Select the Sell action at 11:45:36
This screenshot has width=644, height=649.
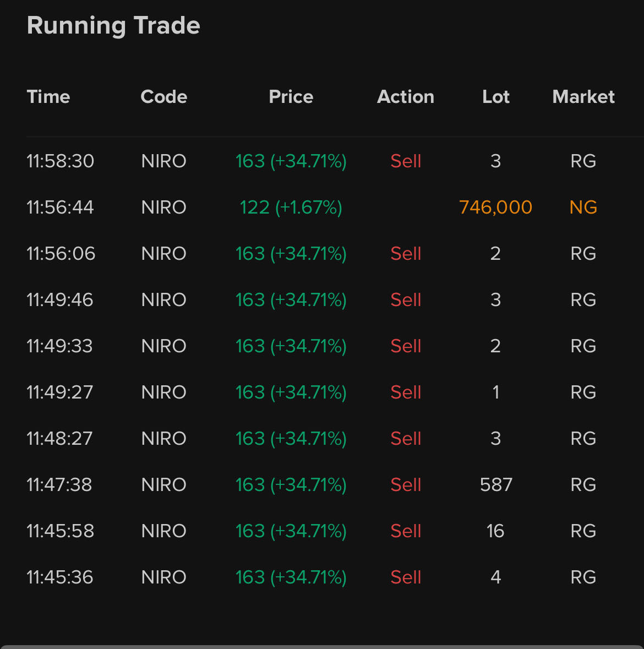click(x=405, y=577)
